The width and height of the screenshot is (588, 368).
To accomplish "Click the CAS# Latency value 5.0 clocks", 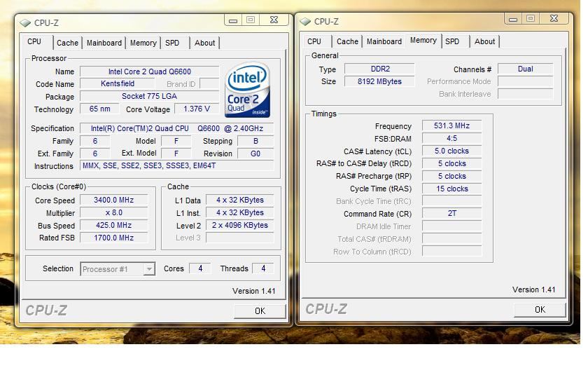I will 452,151.
